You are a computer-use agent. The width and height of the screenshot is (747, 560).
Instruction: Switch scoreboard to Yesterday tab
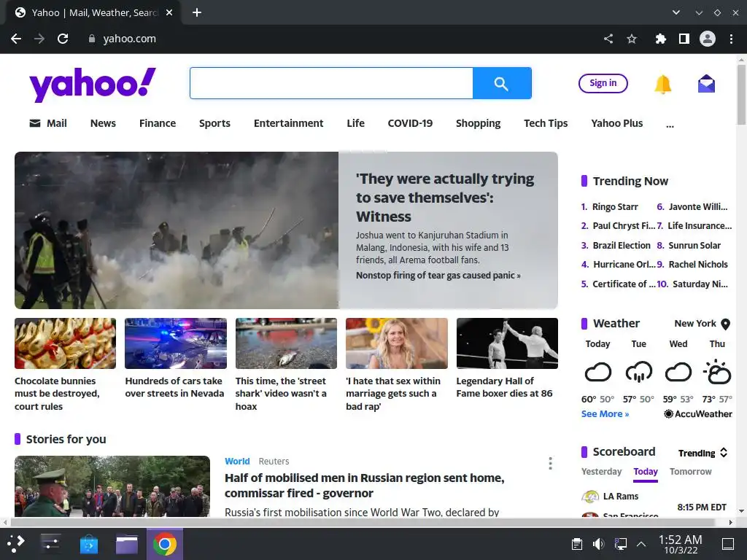601,472
